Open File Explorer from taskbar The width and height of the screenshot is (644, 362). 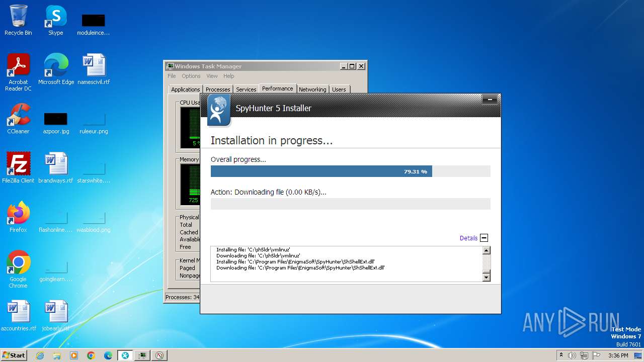click(x=57, y=355)
